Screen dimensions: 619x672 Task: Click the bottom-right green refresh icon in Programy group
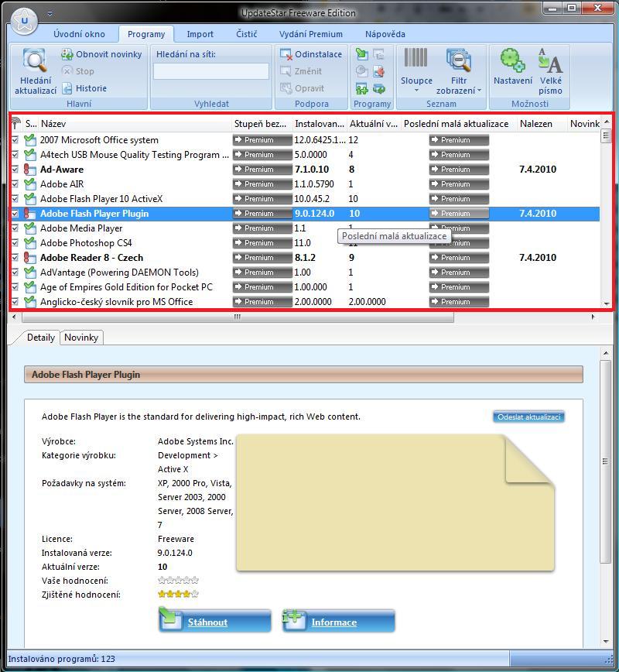378,89
